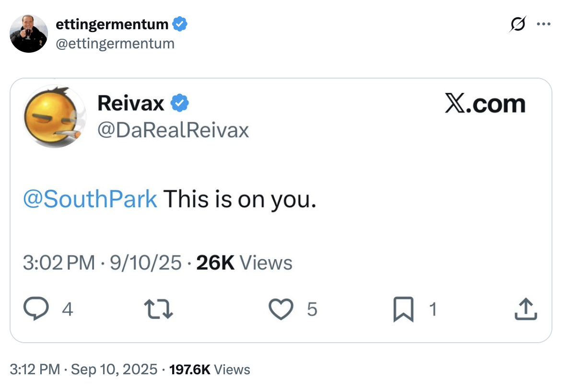Click the share upload icon
The width and height of the screenshot is (563, 392).
526,310
